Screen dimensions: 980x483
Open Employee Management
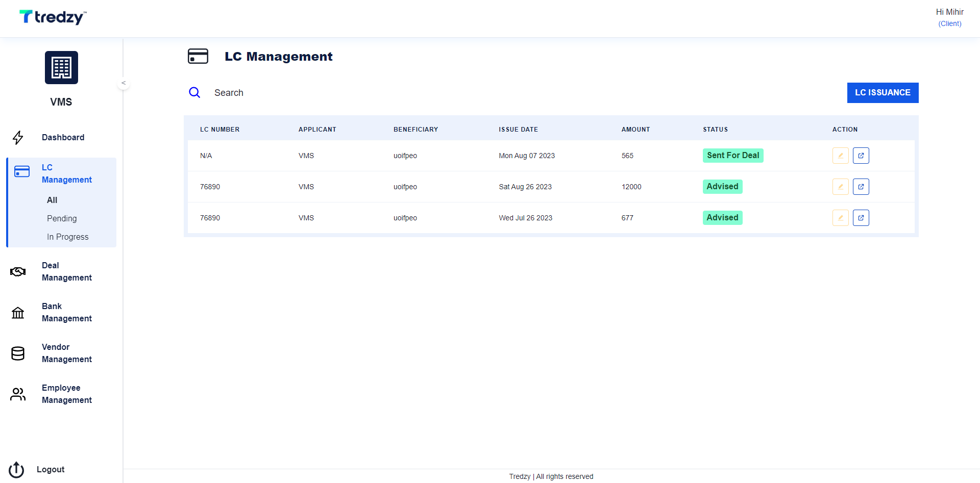[67, 394]
